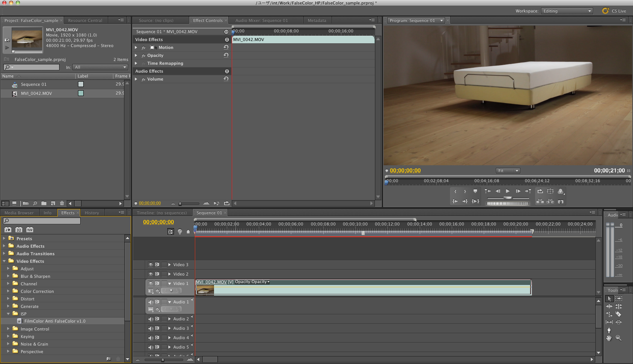Set an unnumbered marker in Program monitor
The image size is (633, 364).
point(475,191)
